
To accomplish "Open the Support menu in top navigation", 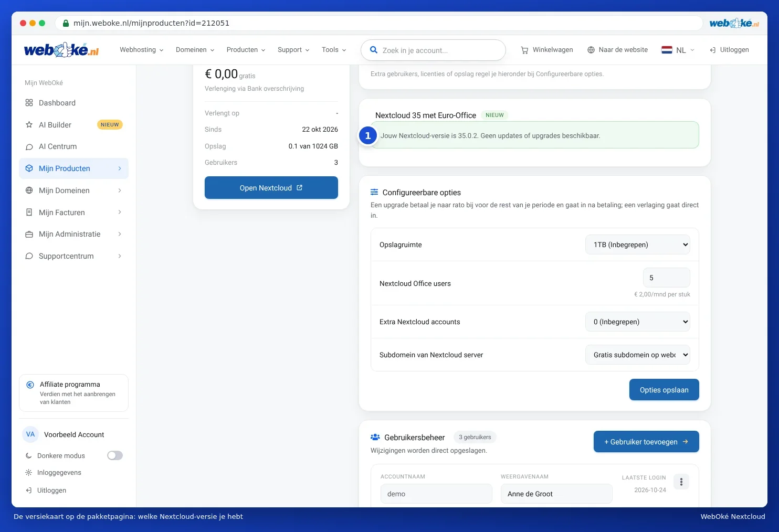I will [x=293, y=50].
